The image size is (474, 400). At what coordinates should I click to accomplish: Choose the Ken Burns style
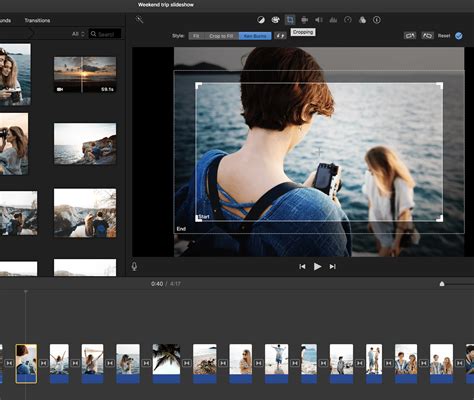point(255,36)
